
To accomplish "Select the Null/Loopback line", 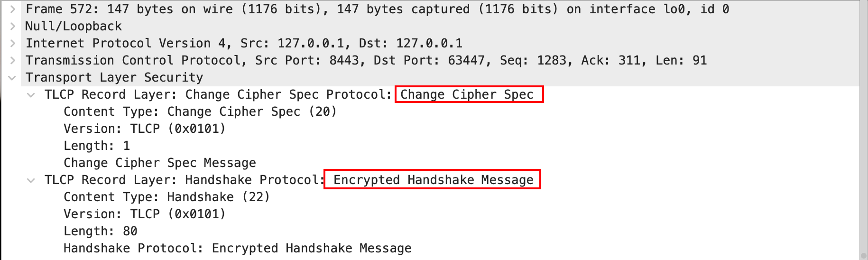I will point(74,26).
